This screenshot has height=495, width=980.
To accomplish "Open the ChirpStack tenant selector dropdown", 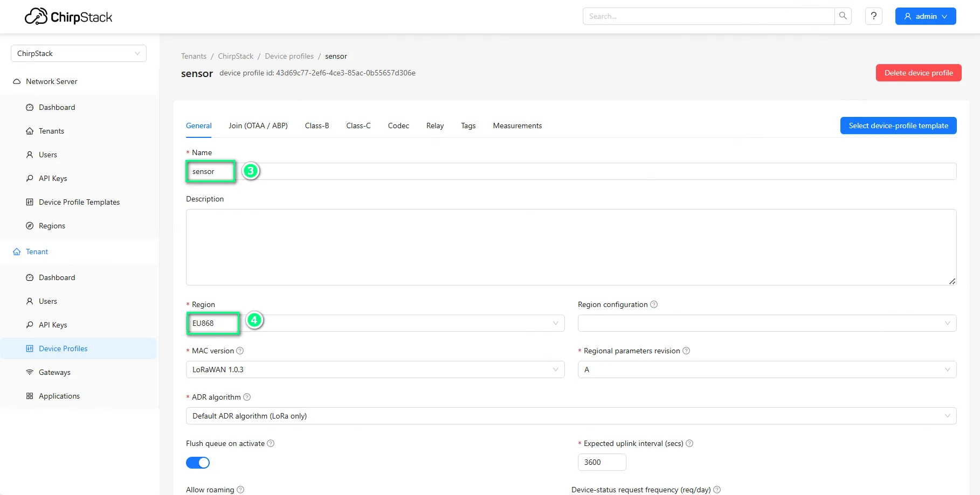I will 79,53.
